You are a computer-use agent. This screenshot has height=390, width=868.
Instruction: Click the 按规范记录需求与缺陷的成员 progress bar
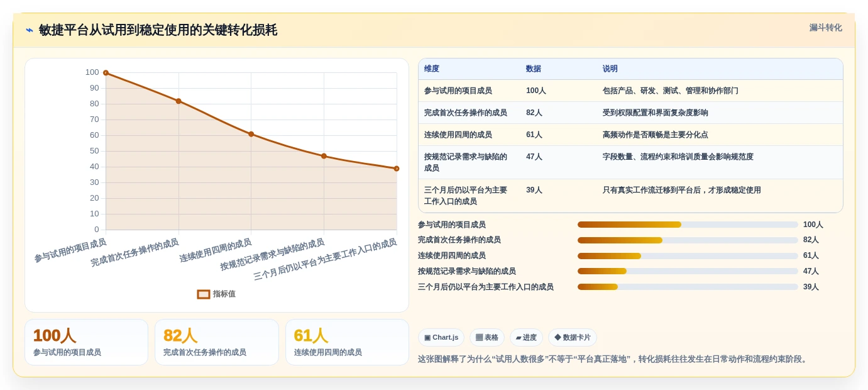(688, 271)
